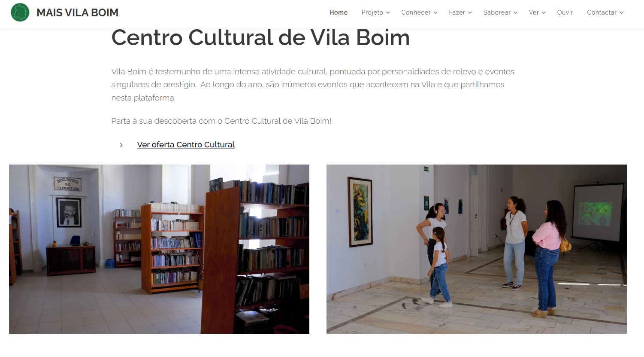Open the Ver oferta Centro Cultural link

(x=186, y=145)
